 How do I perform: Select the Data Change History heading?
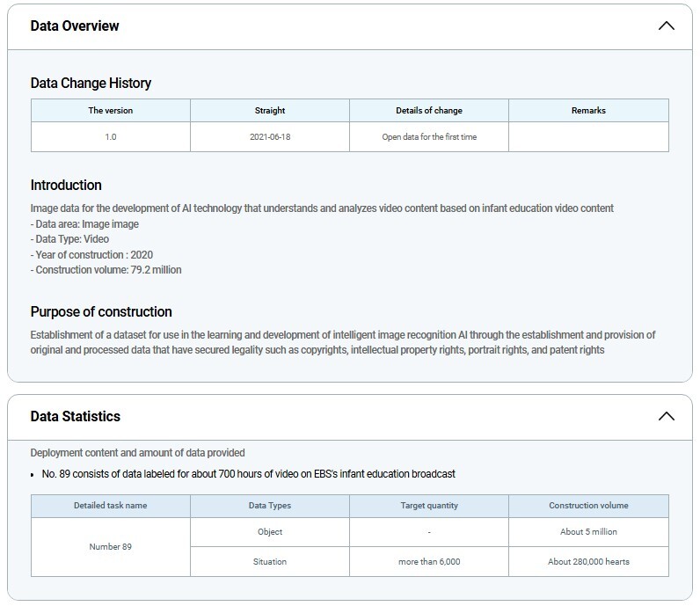tap(91, 83)
